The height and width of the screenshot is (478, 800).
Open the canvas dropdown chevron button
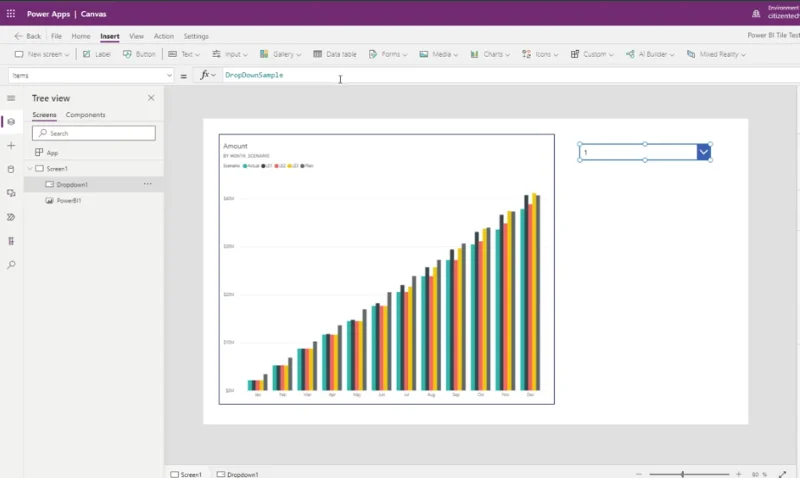point(704,152)
